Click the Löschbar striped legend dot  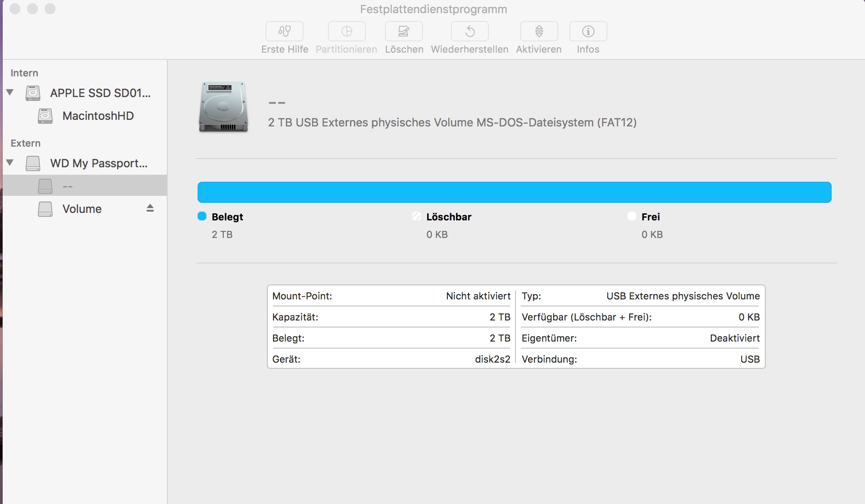(x=417, y=216)
